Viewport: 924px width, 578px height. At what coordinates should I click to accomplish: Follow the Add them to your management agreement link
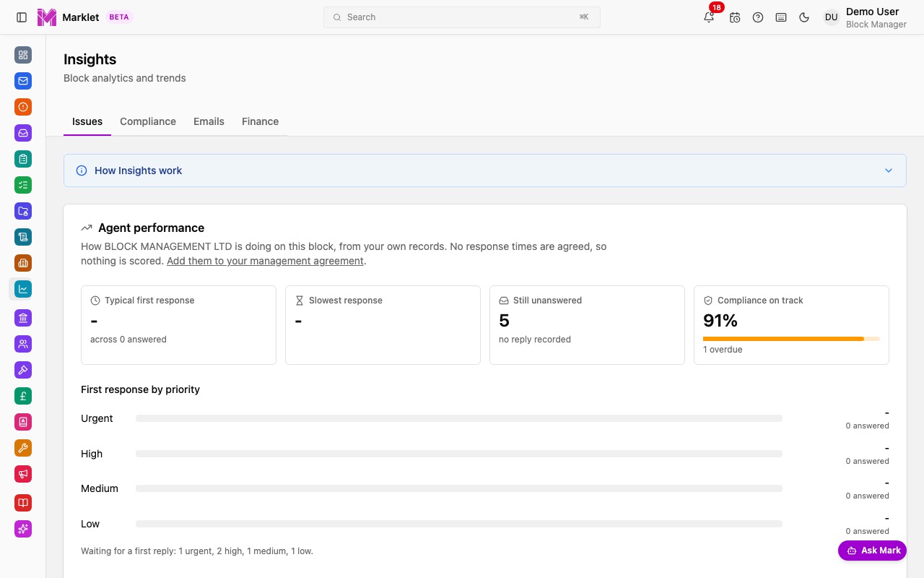265,261
